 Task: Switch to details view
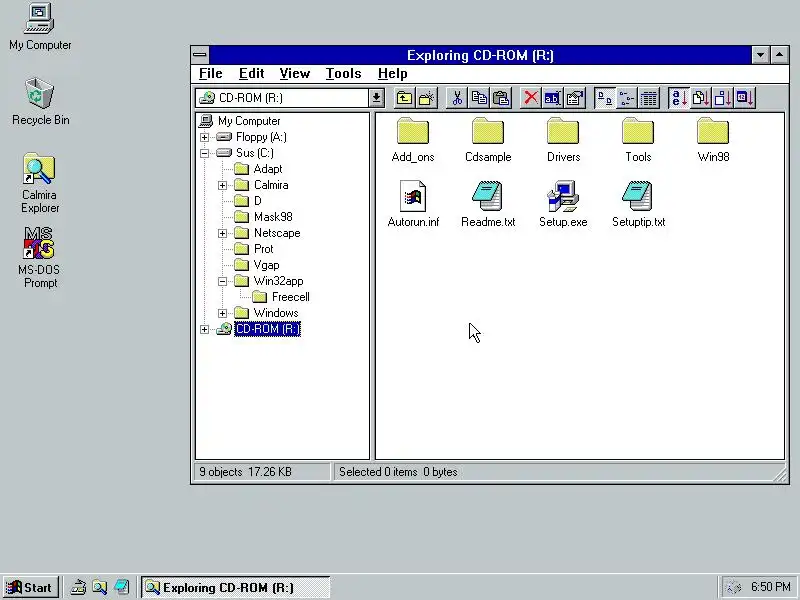pyautogui.click(x=648, y=97)
